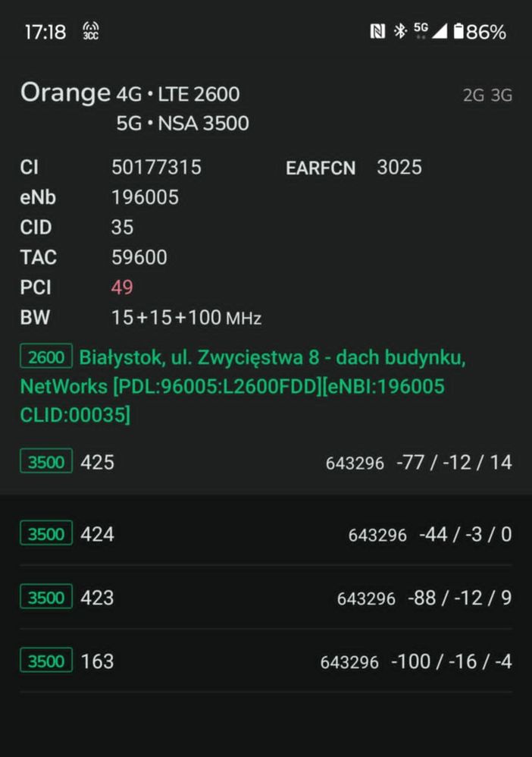Select the Orange 4G LTE 2600 header

coord(130,94)
